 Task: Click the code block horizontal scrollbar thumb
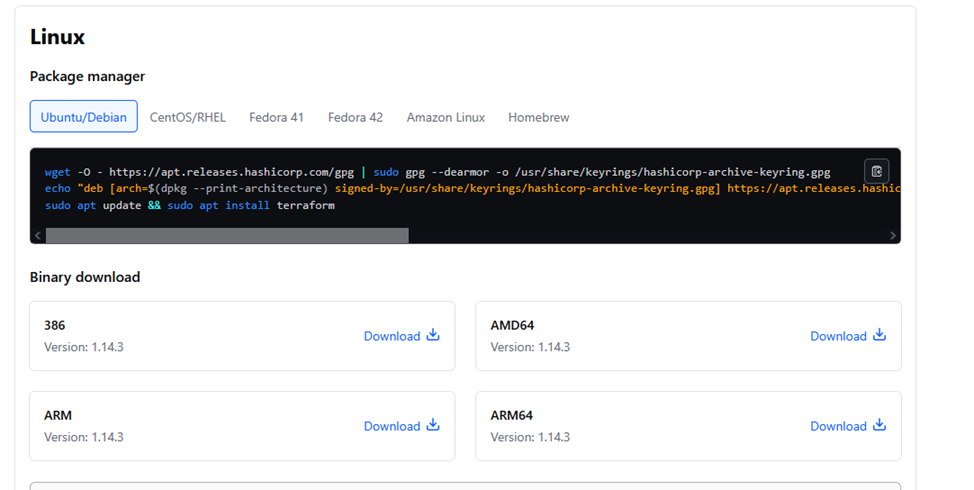point(227,236)
